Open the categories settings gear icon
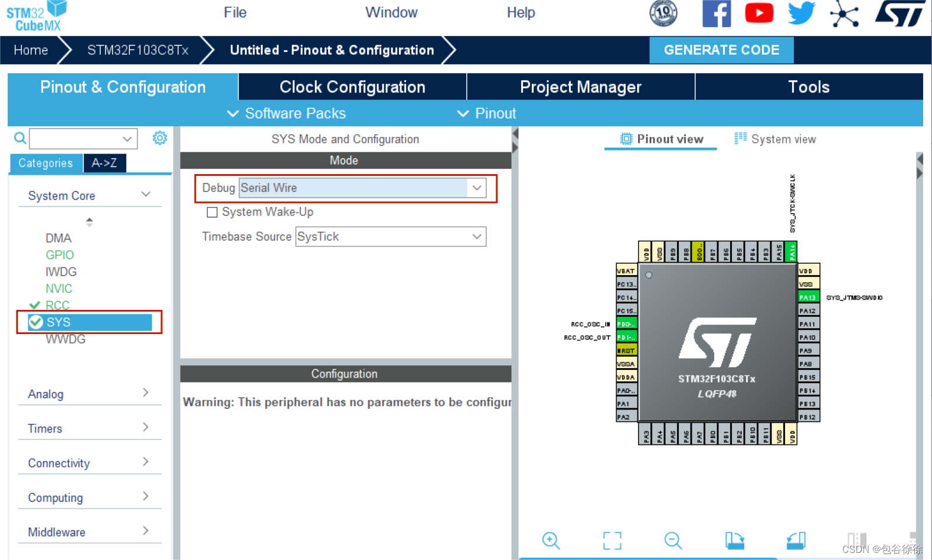This screenshot has height=560, width=932. click(159, 138)
